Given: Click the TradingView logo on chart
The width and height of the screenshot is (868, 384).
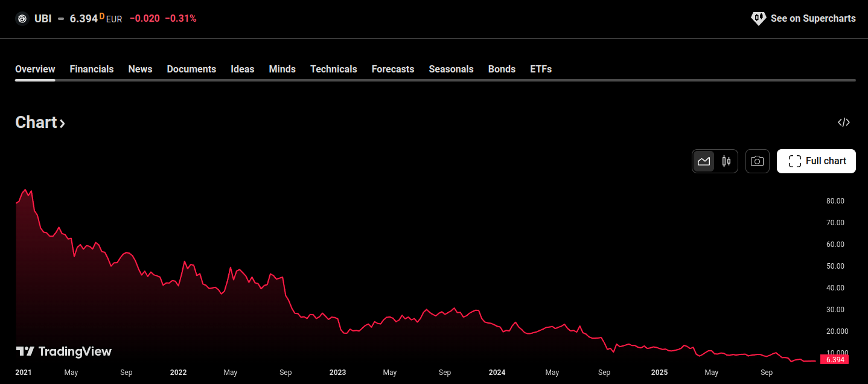Looking at the screenshot, I should [63, 351].
